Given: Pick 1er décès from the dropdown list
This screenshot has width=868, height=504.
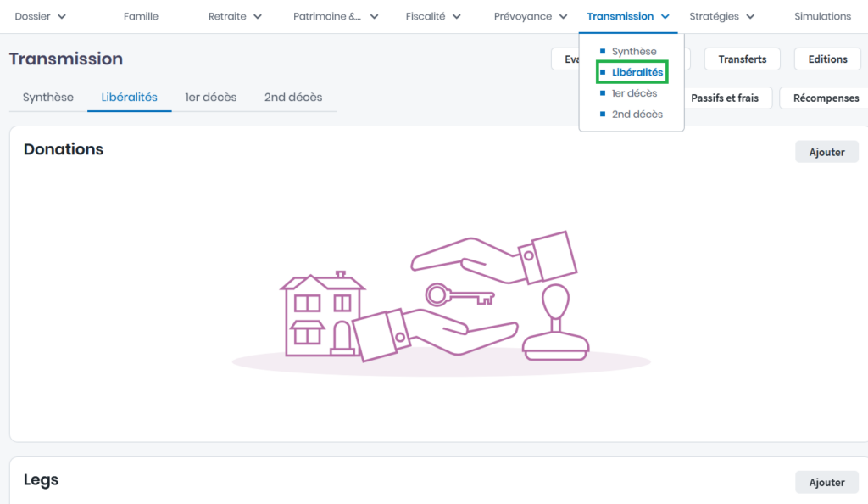Looking at the screenshot, I should pyautogui.click(x=634, y=93).
